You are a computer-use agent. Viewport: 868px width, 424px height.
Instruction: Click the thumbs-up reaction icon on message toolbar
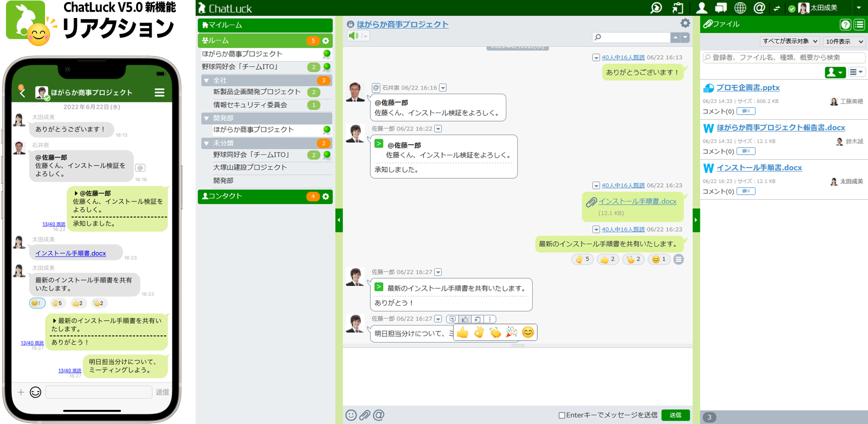click(x=465, y=319)
